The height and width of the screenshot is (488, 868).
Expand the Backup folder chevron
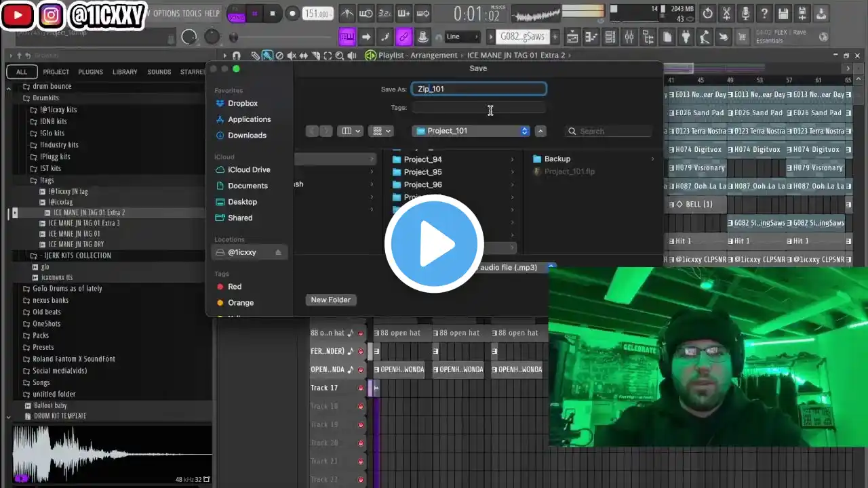[653, 159]
